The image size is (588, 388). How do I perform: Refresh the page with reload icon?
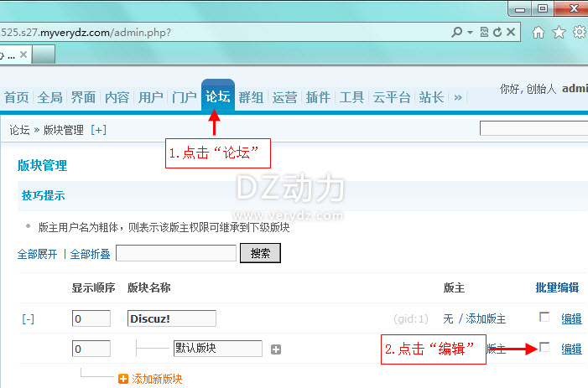[497, 33]
